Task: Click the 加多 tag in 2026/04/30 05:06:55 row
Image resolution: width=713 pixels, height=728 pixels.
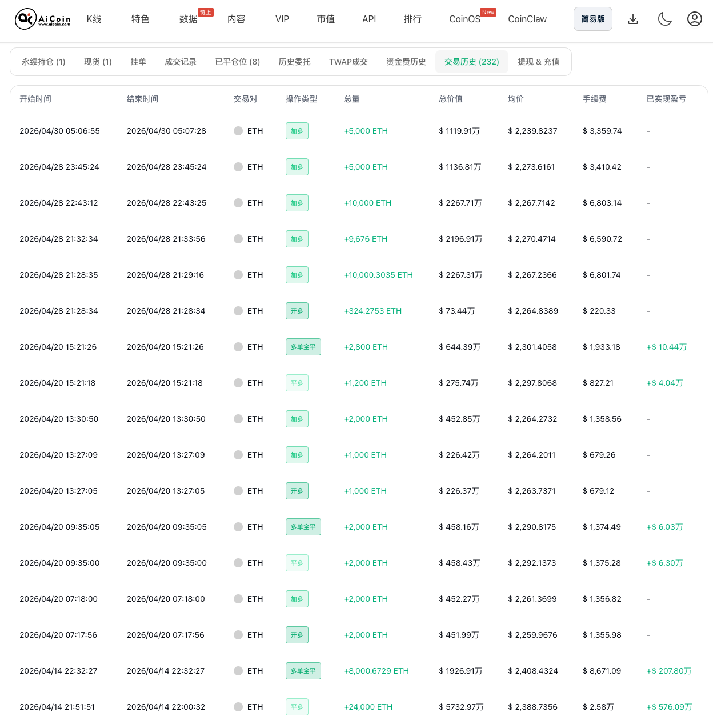Action: 297,131
